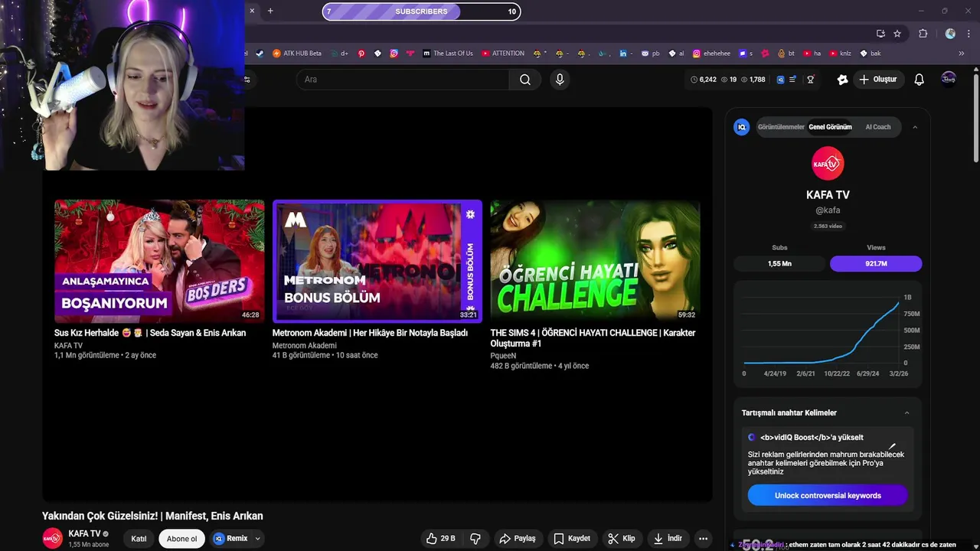
Task: Open the browser extensions puzzle icon
Action: tap(923, 34)
